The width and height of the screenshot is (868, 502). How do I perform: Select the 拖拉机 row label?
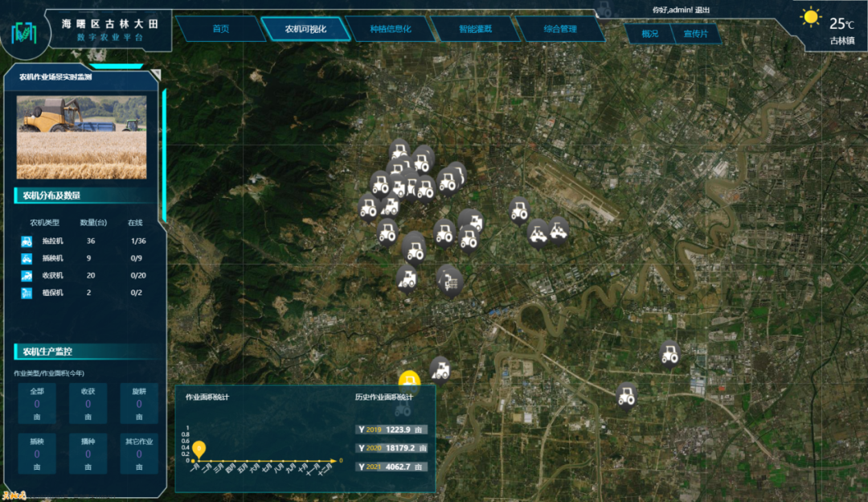point(52,241)
